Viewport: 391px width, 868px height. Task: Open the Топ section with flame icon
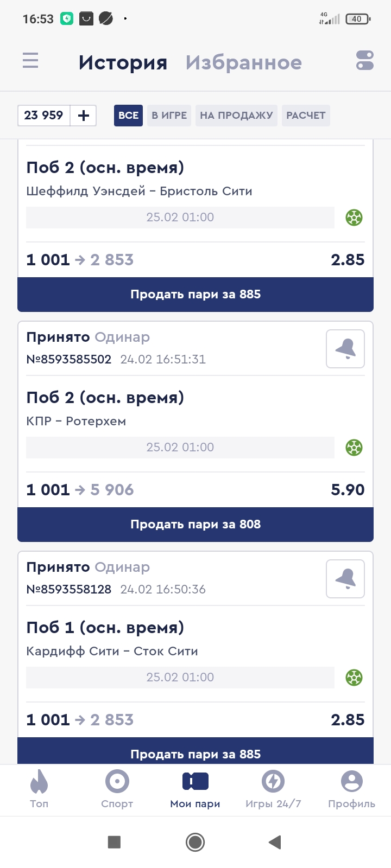tap(39, 789)
